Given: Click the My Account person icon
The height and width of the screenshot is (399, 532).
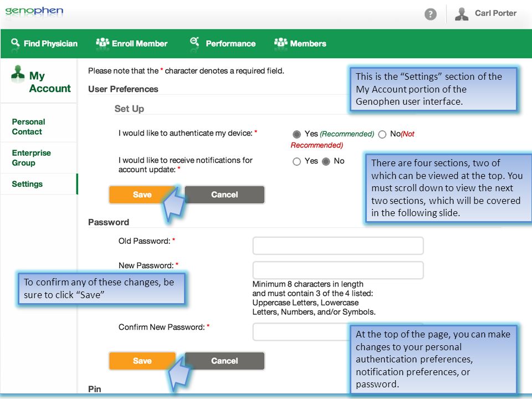Looking at the screenshot, I should click(18, 72).
